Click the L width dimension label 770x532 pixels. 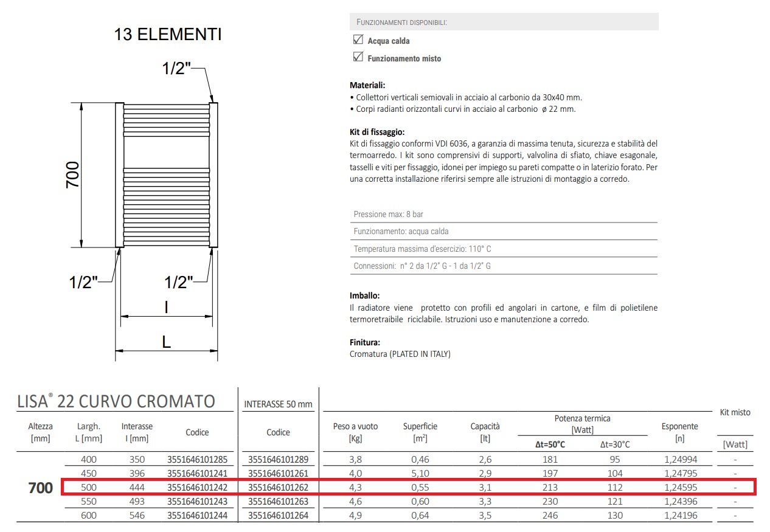[x=166, y=342]
